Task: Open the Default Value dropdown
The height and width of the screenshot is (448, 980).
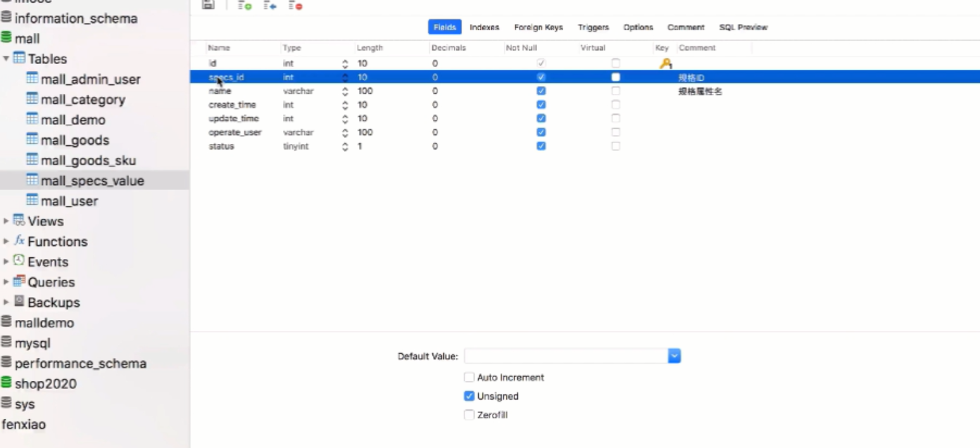Action: (x=674, y=355)
